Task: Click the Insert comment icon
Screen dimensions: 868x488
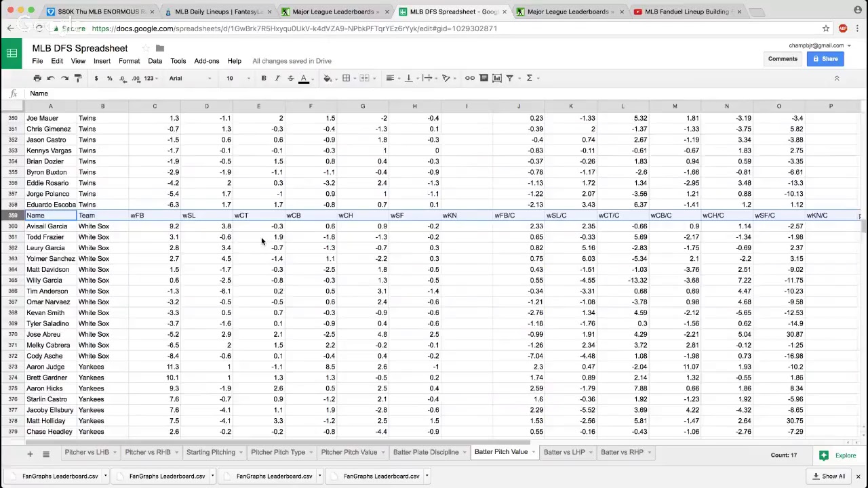Action: [484, 78]
